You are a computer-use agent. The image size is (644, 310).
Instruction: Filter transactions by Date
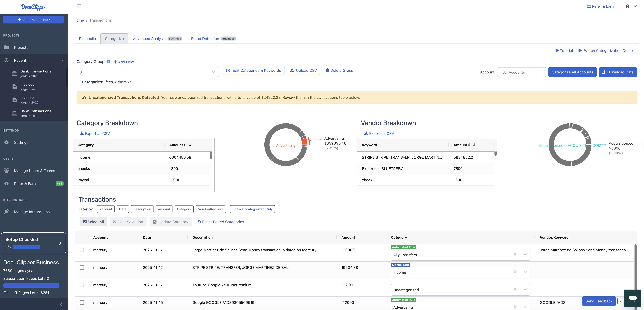pyautogui.click(x=123, y=209)
